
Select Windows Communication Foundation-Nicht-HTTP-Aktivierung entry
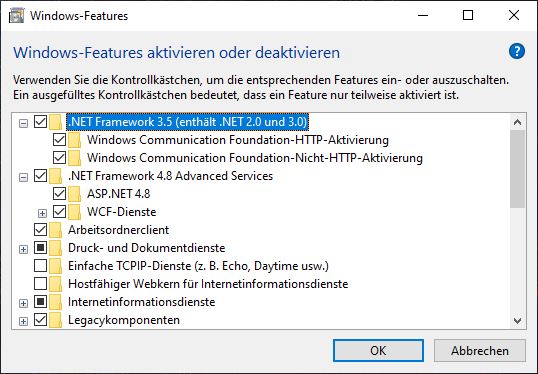[x=255, y=158]
